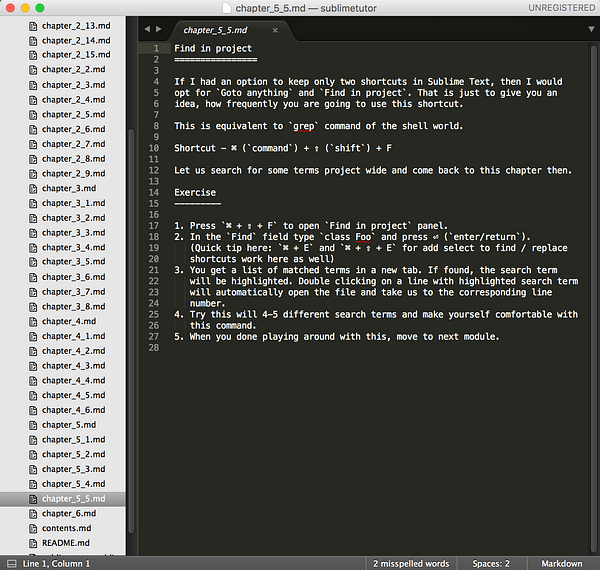Viewport: 600px width, 570px height.
Task: Click the document proxy icon in title bar
Action: [x=227, y=8]
